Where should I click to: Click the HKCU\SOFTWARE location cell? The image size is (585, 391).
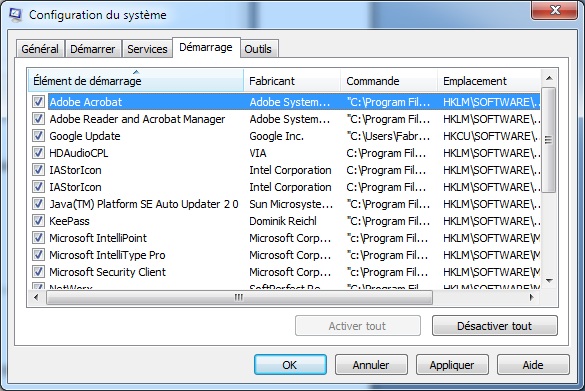click(x=491, y=136)
